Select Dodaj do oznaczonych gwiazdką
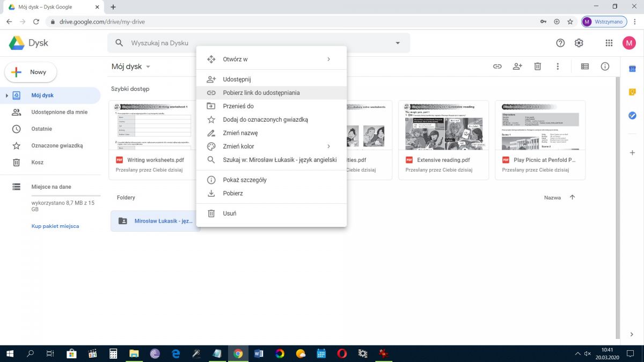644x362 pixels. pos(272,120)
